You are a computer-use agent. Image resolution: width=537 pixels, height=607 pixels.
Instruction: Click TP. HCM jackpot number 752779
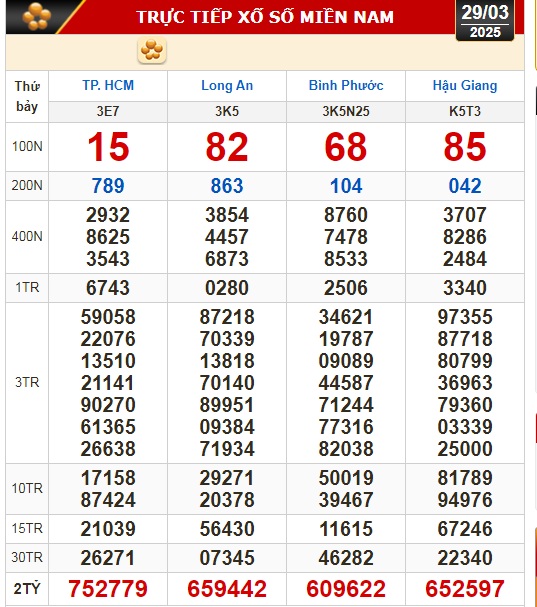point(108,589)
